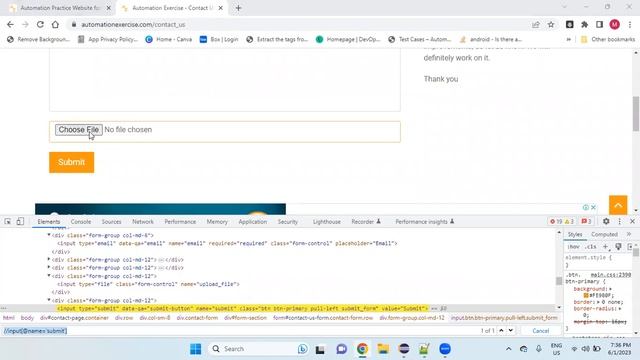Click the orange scroll-to-top arrow button
This screenshot has width=640, height=360.
tap(618, 205)
